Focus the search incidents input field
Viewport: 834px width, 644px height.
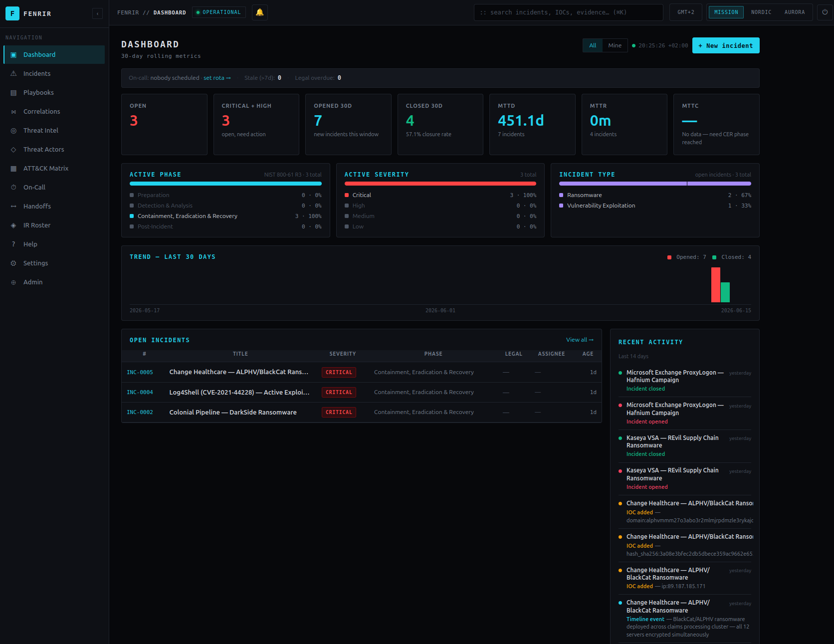point(568,12)
